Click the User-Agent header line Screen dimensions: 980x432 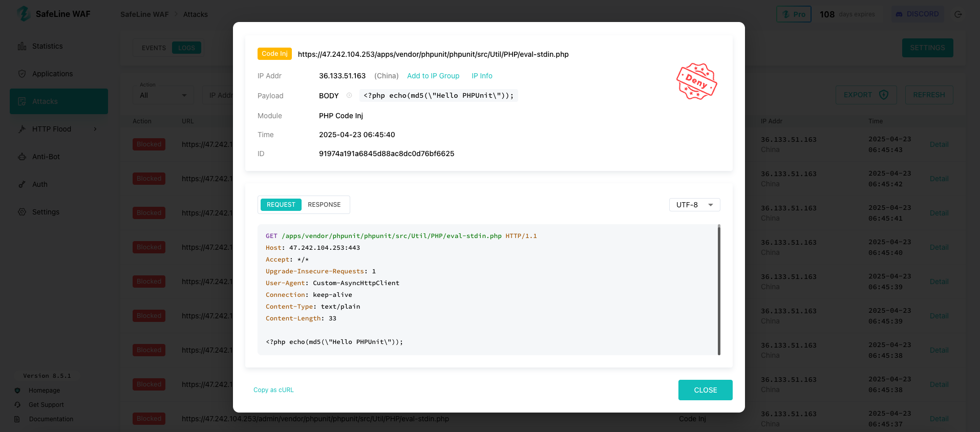[x=332, y=283]
